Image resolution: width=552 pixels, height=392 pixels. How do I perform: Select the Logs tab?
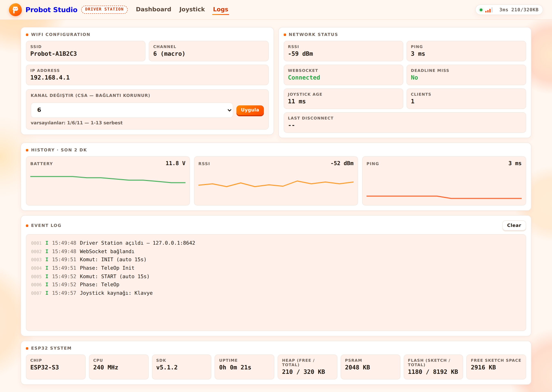click(x=221, y=10)
